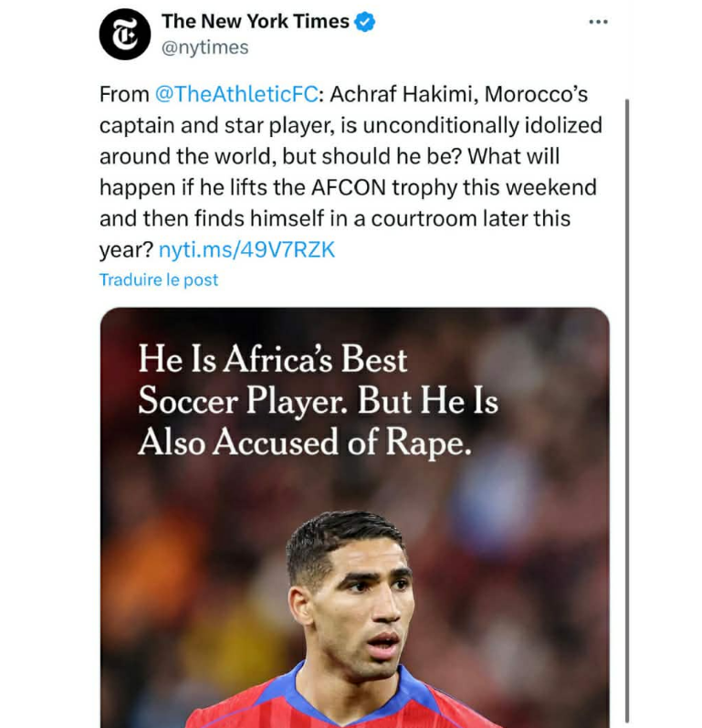Viewport: 702px width, 728px height.
Task: Click the vertical scrollbar on the right
Action: coord(628,411)
